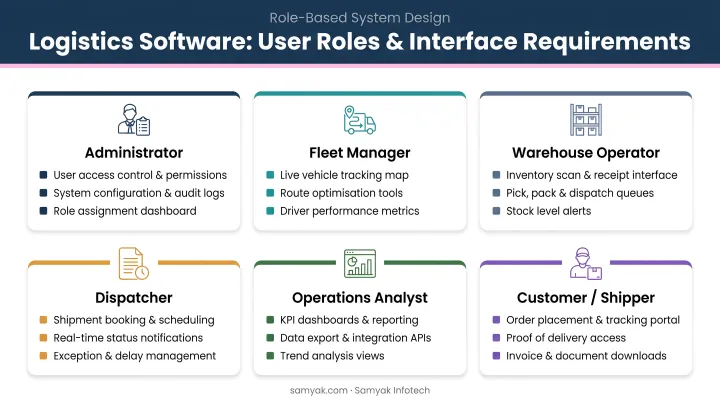Click 'KPI dashboards & reporting' text
Image resolution: width=720 pixels, height=402 pixels.
coord(349,320)
